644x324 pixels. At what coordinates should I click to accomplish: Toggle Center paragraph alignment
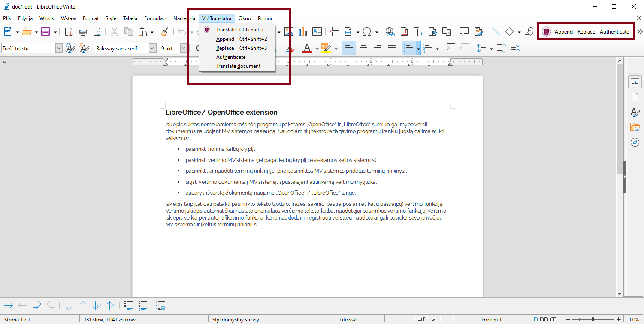tap(363, 48)
